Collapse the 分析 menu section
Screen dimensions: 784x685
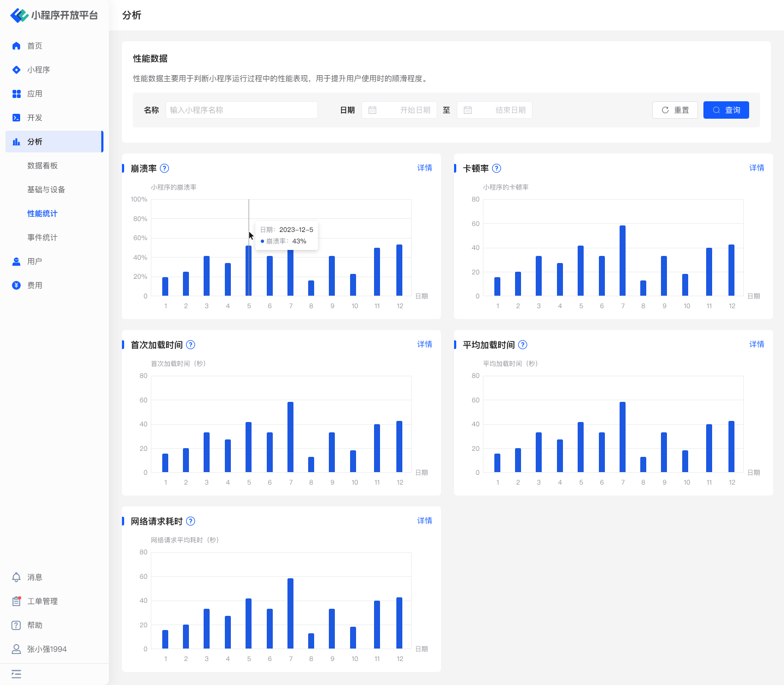coord(53,142)
